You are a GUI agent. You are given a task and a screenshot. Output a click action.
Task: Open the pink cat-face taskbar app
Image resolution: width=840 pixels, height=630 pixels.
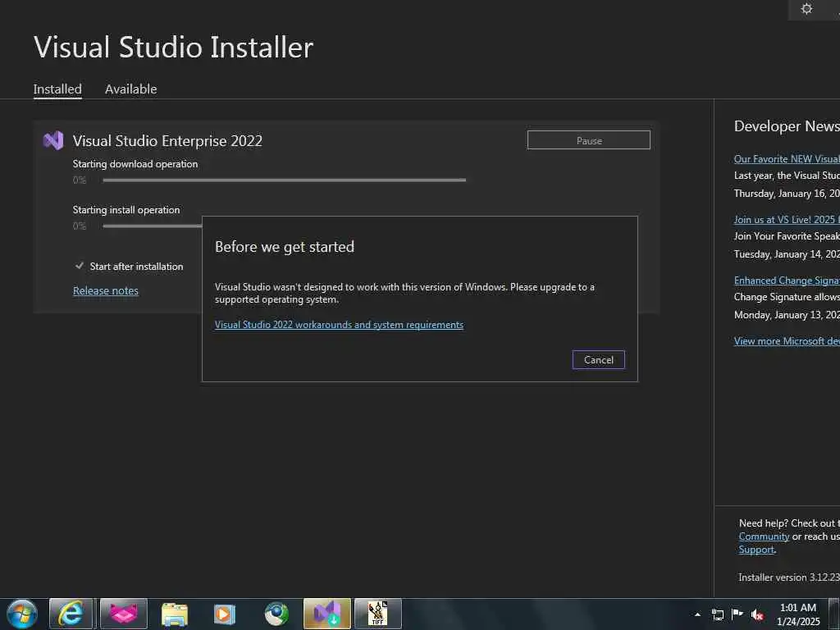coord(123,614)
